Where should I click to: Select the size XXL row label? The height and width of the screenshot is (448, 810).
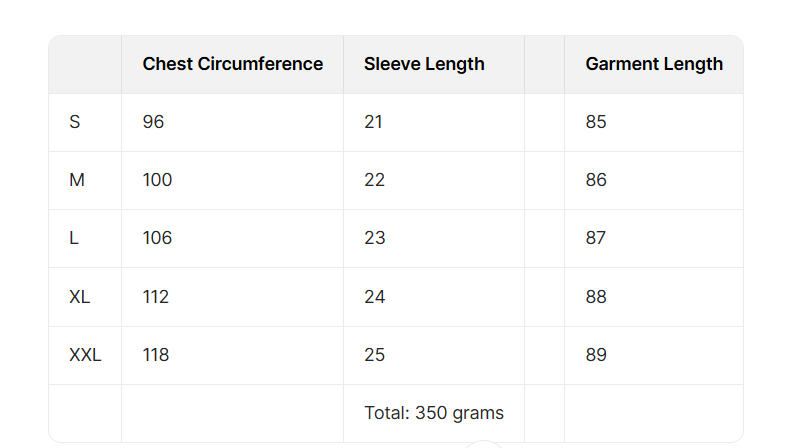pyautogui.click(x=85, y=355)
